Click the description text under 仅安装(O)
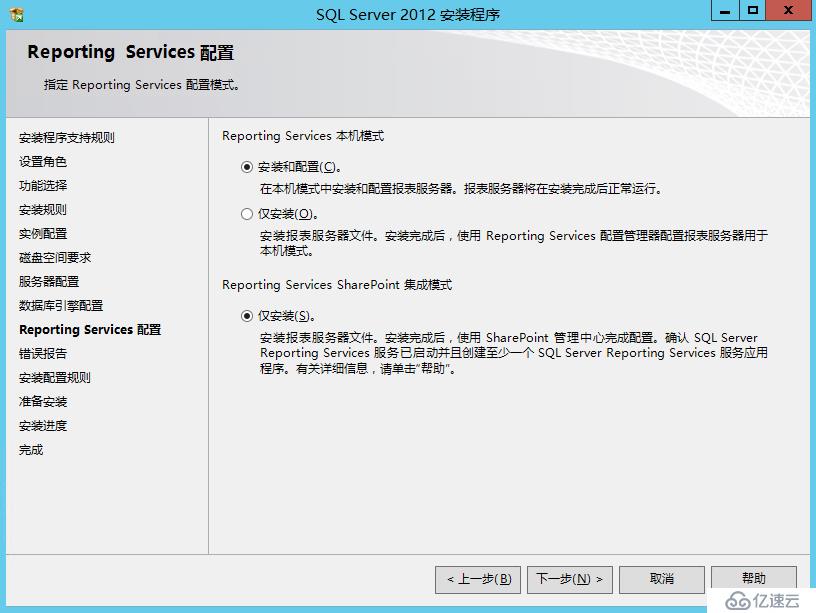This screenshot has height=613, width=816. tap(514, 243)
